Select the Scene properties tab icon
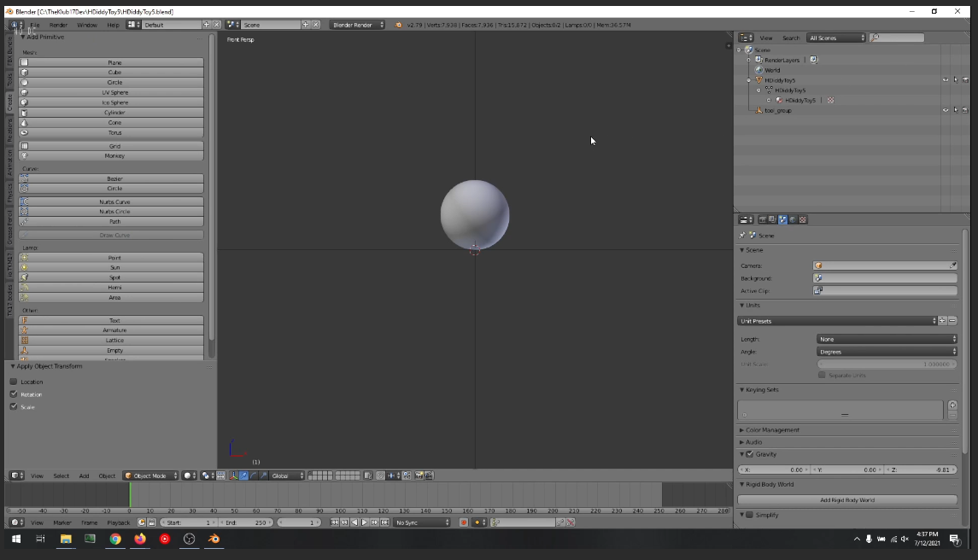 point(782,219)
